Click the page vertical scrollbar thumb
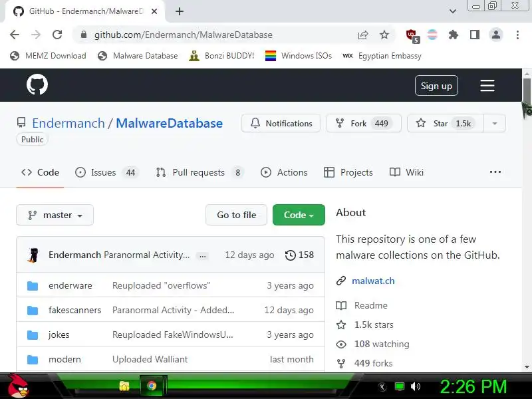The width and height of the screenshot is (532, 399). tap(527, 90)
